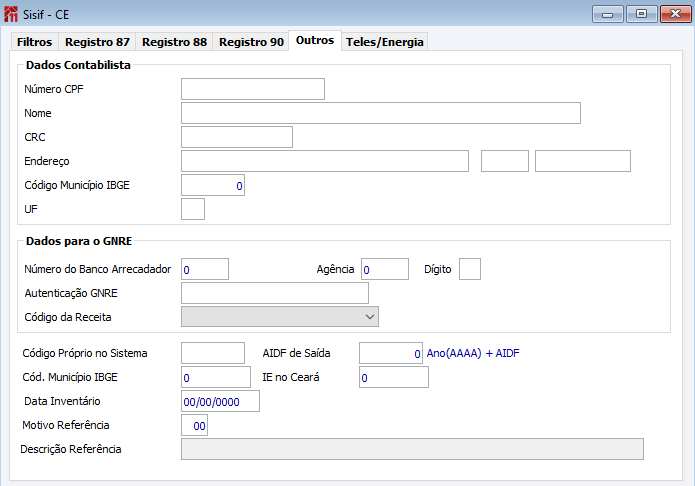695x486 pixels.
Task: Click the main Endereço address field
Action: point(325,161)
